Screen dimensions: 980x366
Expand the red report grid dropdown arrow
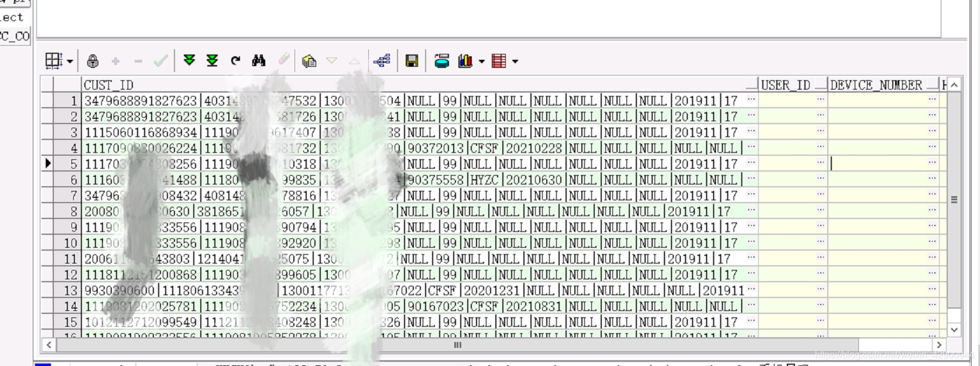pos(515,61)
